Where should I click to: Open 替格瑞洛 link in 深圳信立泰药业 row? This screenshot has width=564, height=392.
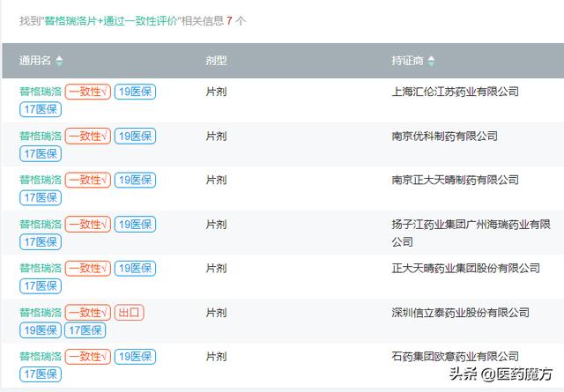41,312
